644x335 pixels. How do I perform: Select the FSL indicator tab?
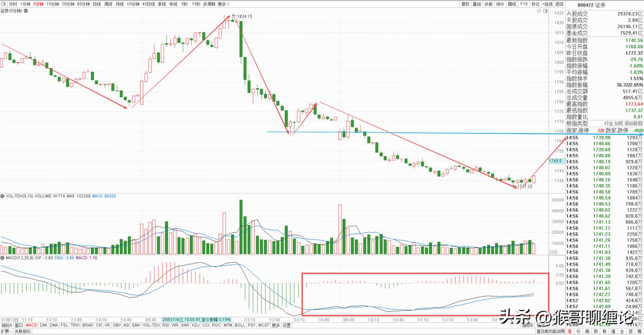[64, 325]
